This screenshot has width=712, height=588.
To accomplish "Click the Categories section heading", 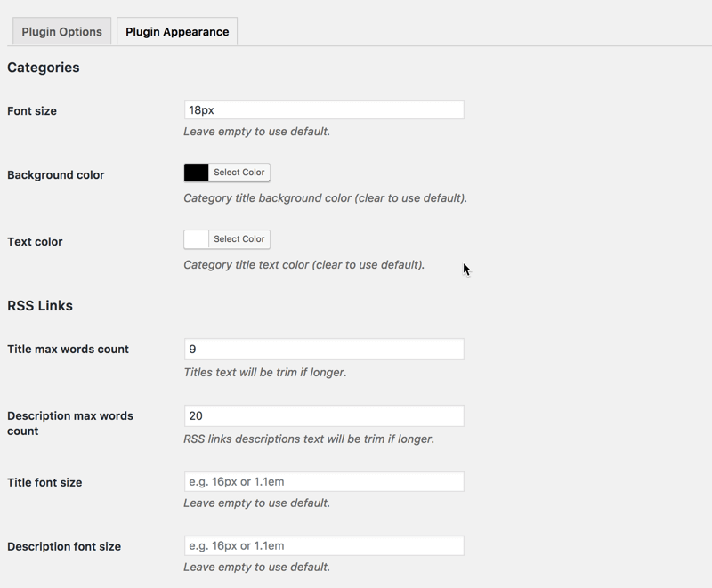I will (43, 68).
